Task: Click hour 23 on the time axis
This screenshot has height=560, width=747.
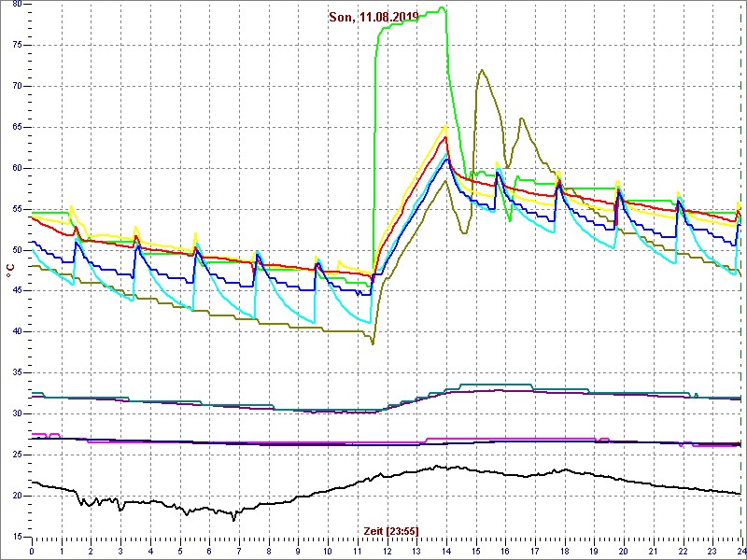Action: pyautogui.click(x=712, y=552)
